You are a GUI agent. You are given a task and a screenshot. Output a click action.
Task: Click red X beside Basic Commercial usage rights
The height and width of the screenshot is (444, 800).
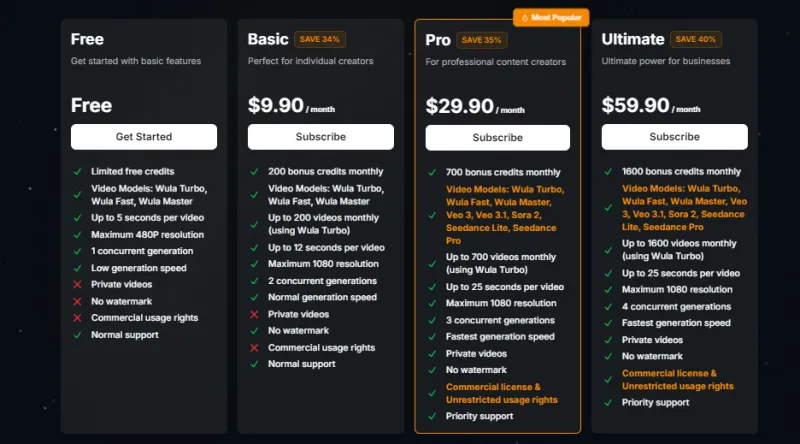click(255, 348)
